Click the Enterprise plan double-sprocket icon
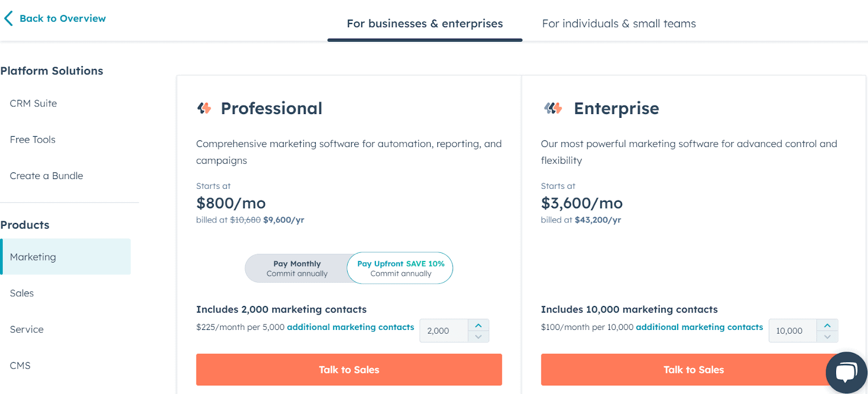 [553, 109]
